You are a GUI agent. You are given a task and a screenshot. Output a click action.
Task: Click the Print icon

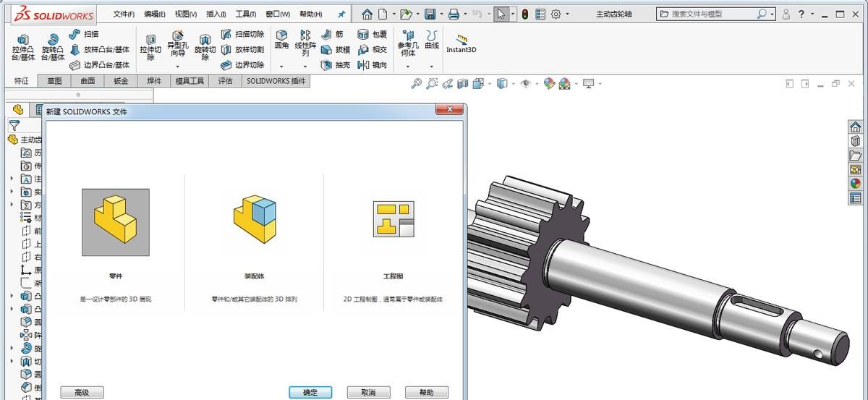[453, 14]
